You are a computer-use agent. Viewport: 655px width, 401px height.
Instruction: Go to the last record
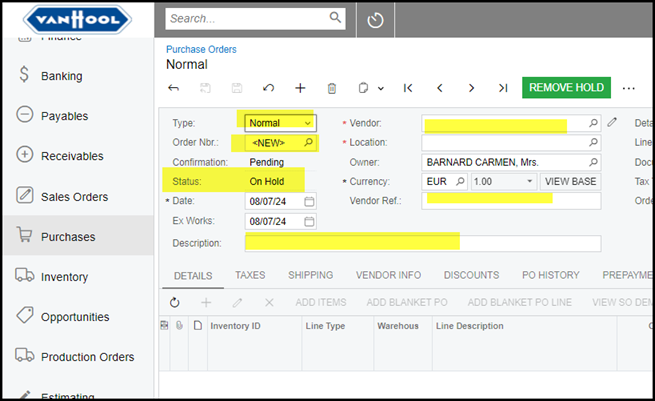[502, 88]
